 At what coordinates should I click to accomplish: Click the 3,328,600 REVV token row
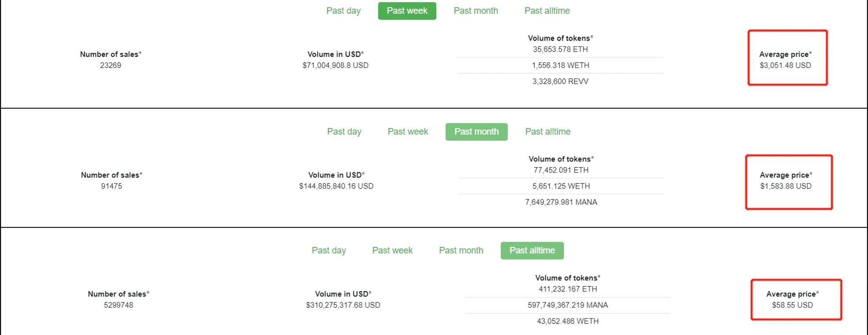(560, 81)
